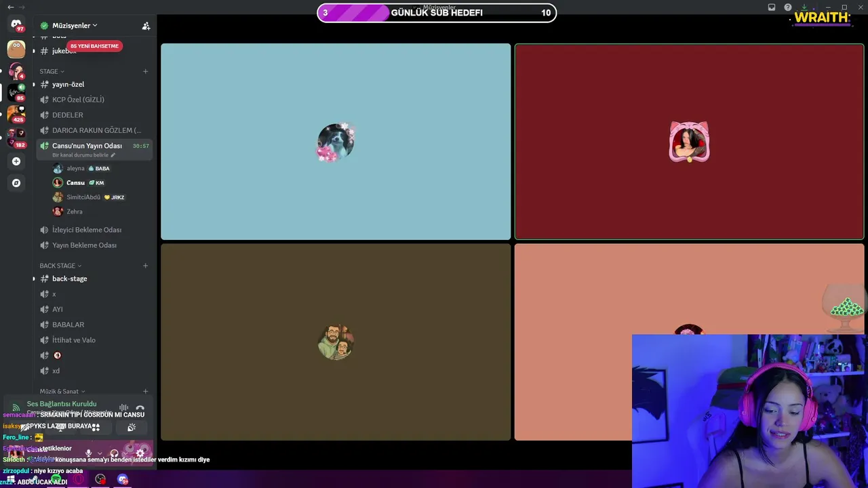Click the avatar in the light blue tile
This screenshot has height=488, width=868.
coord(336,142)
